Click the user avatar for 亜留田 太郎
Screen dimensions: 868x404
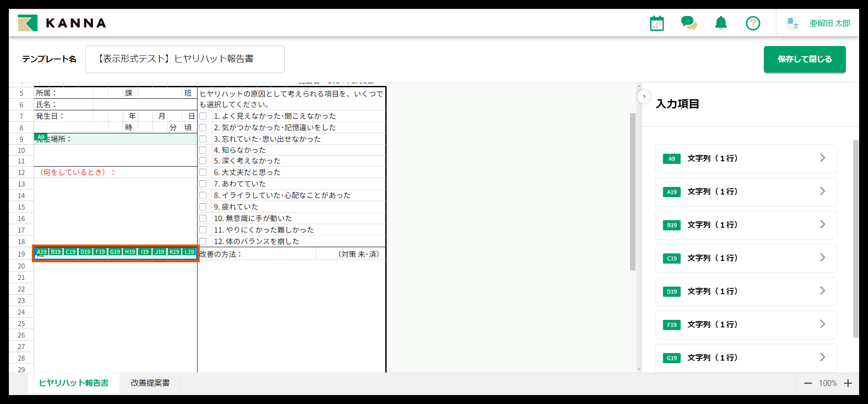(x=793, y=23)
